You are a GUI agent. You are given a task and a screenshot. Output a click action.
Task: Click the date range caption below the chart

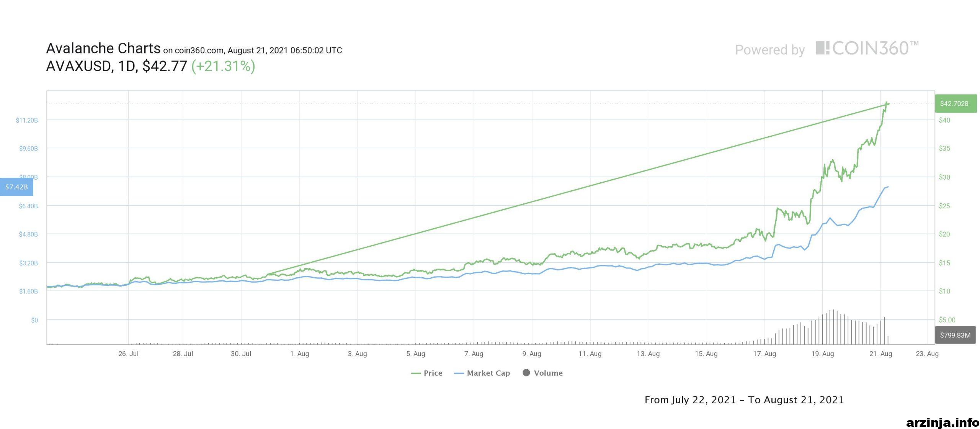(x=744, y=400)
